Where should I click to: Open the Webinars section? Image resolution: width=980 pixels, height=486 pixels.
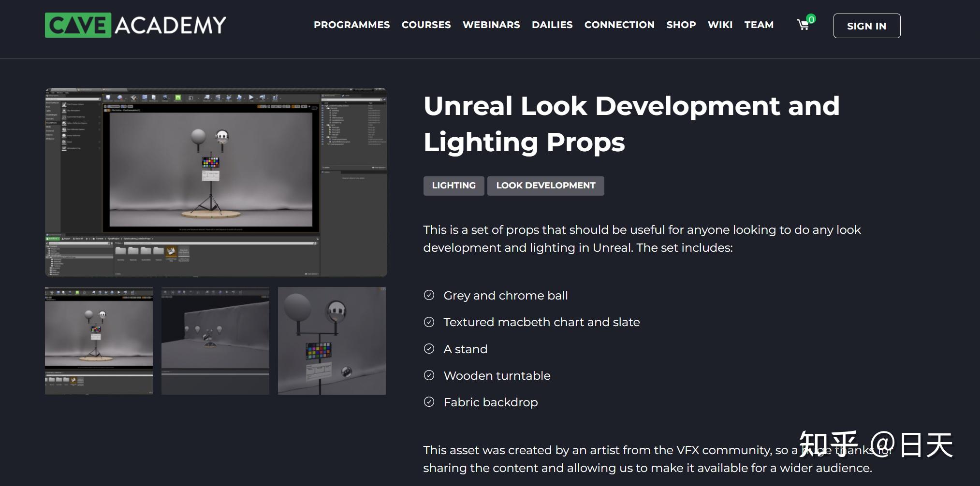(491, 25)
